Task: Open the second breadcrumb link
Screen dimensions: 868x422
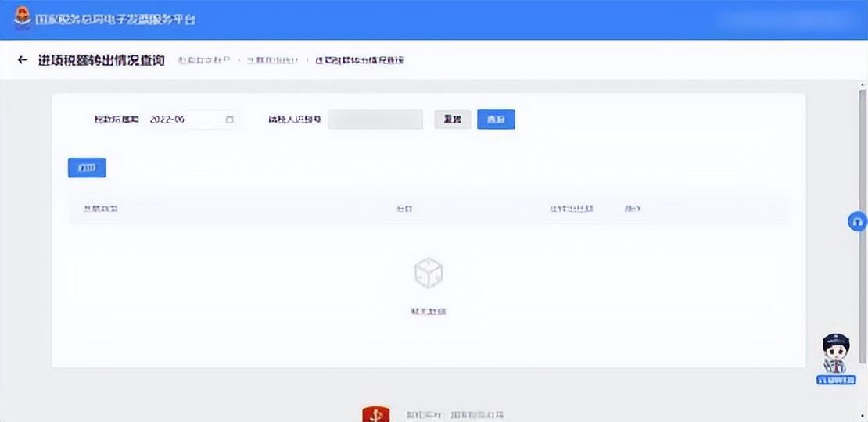Action: [x=272, y=59]
